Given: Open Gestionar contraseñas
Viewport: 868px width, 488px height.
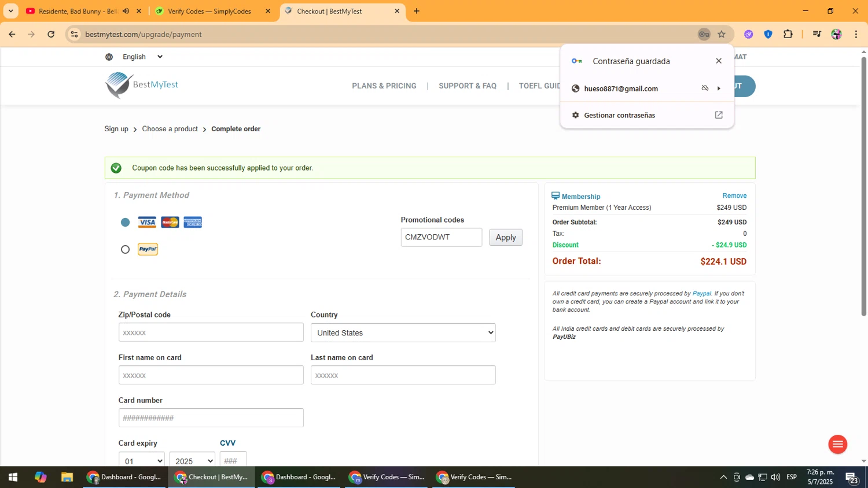Looking at the screenshot, I should click(647, 115).
